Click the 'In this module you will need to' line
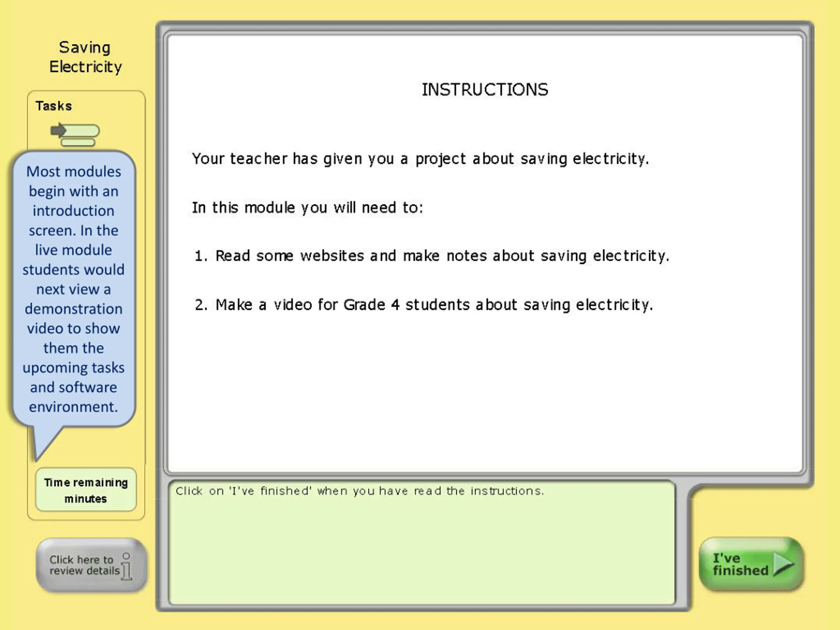 (307, 208)
